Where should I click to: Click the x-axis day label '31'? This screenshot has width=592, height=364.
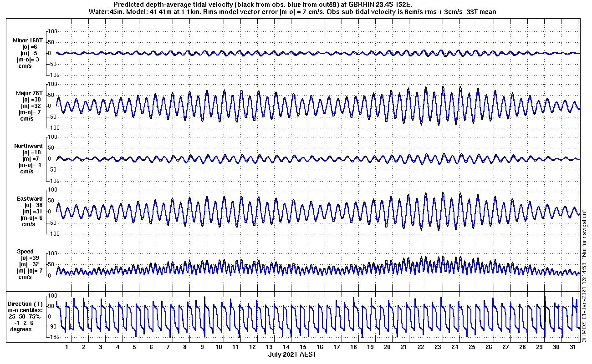(x=572, y=347)
